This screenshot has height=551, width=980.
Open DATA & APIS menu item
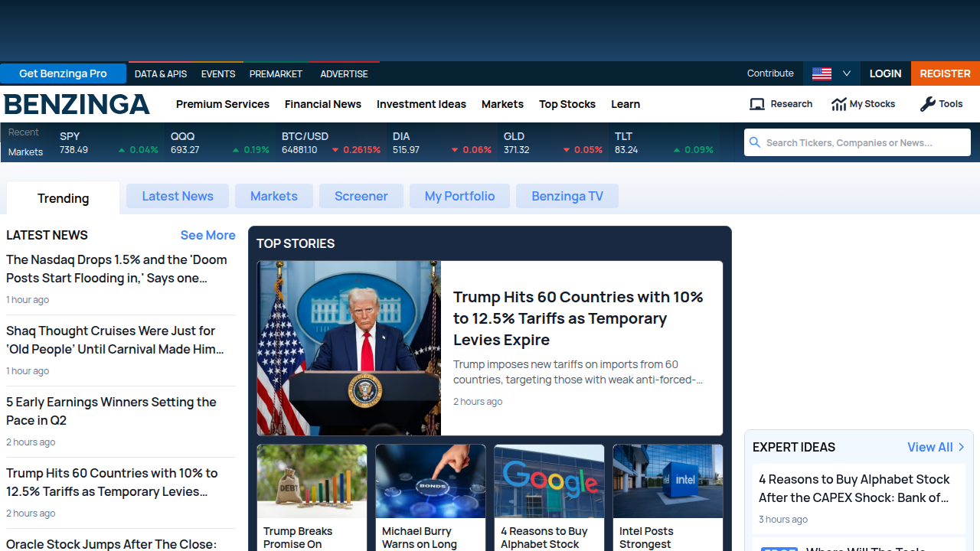(x=161, y=74)
